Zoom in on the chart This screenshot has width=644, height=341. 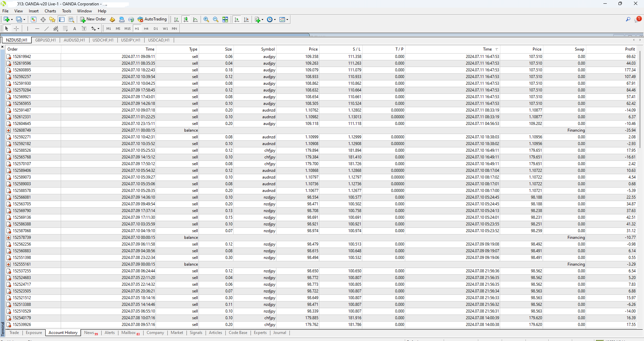pyautogui.click(x=206, y=19)
